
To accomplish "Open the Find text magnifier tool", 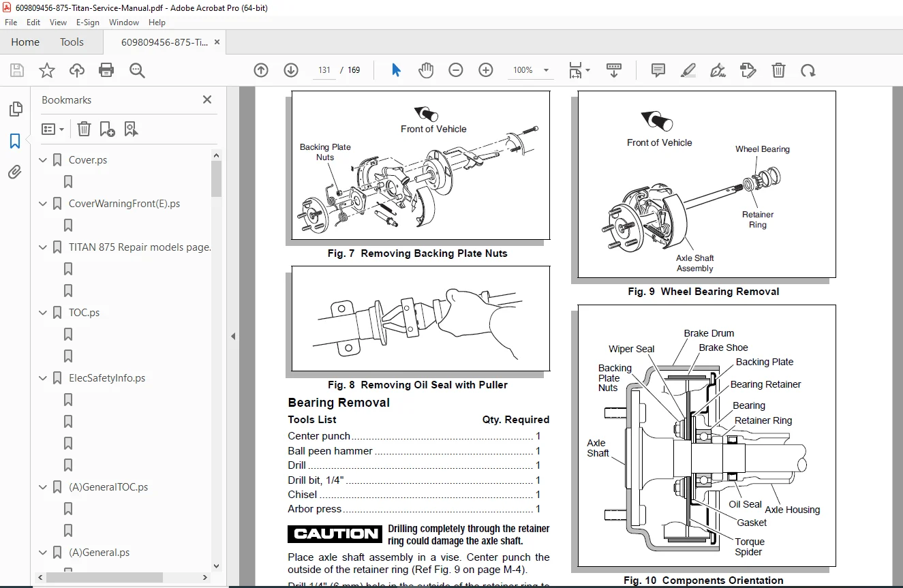I will (x=137, y=70).
